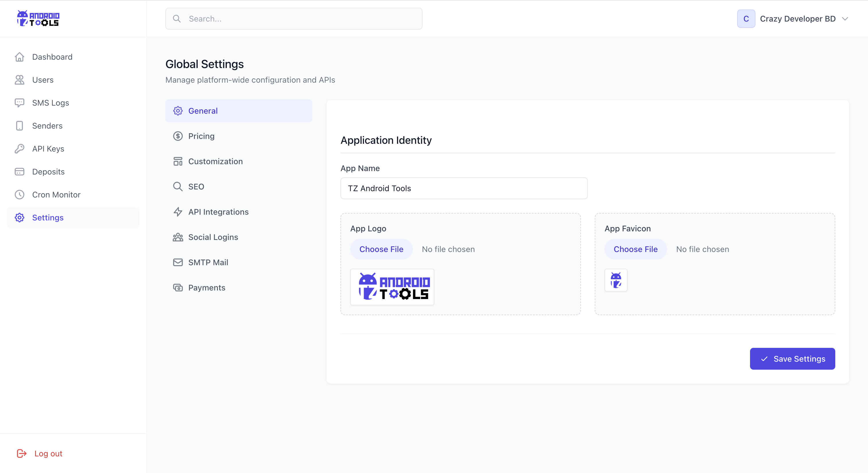Save the settings with Save Settings
Viewport: 868px width, 473px height.
[792, 359]
